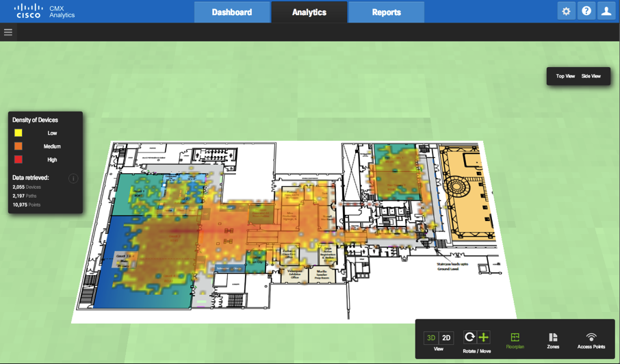
Task: Enable 3D view mode
Action: click(x=431, y=338)
